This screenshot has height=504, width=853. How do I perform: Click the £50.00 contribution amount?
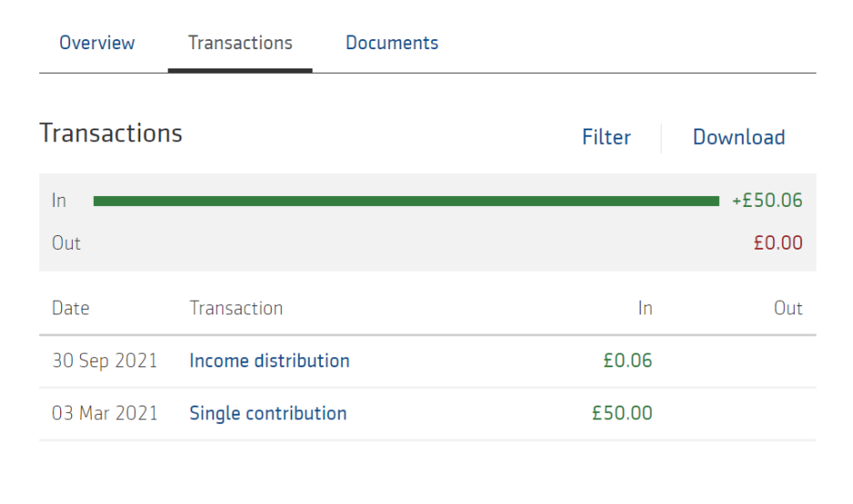click(x=622, y=414)
